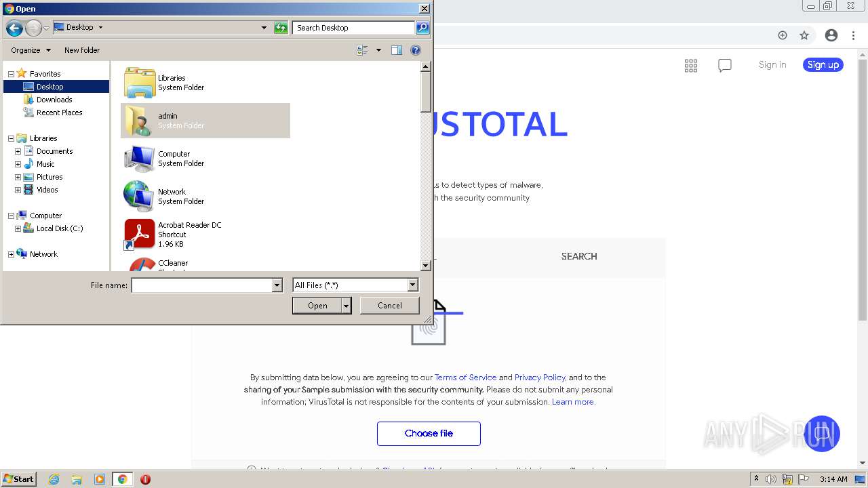Show hidden tray icons arrow
Screen dimensions: 868x488
(756, 479)
